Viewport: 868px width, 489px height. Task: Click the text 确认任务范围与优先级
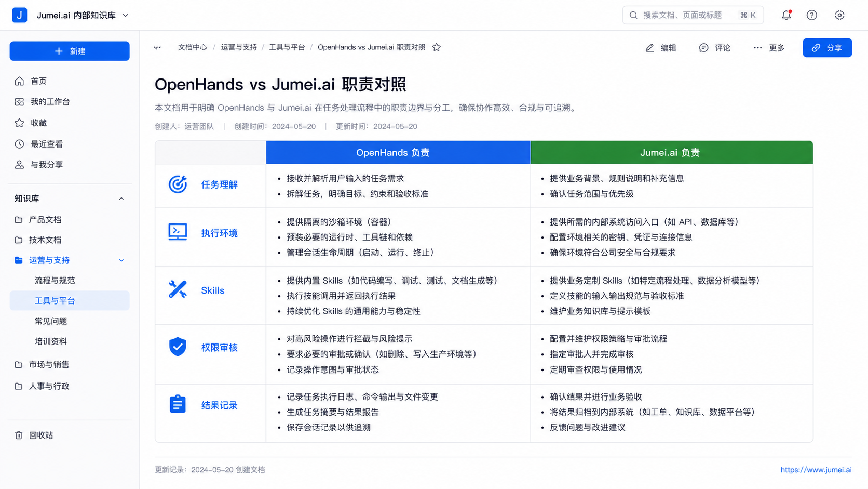(592, 194)
